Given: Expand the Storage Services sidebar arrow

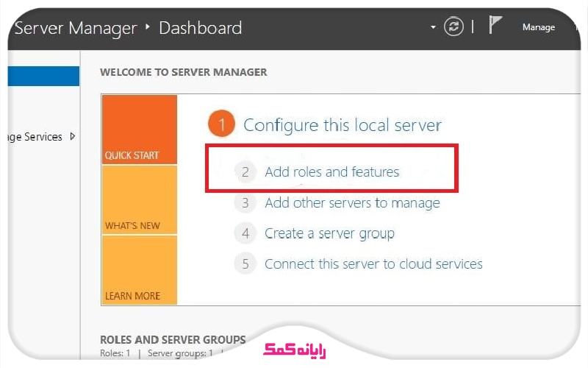Looking at the screenshot, I should [x=73, y=136].
